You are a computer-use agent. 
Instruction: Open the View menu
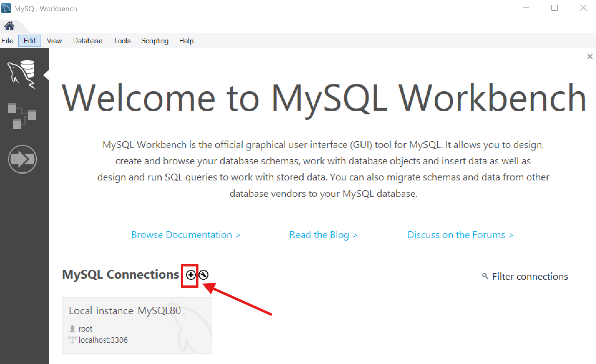[54, 41]
